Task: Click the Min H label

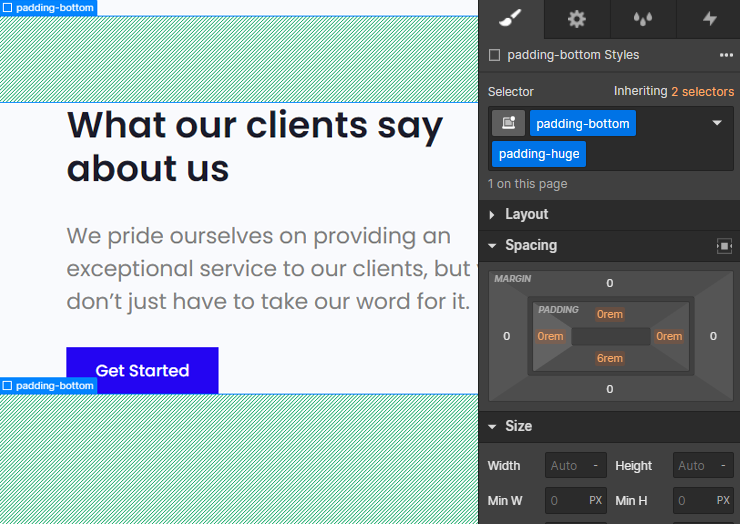Action: point(631,500)
